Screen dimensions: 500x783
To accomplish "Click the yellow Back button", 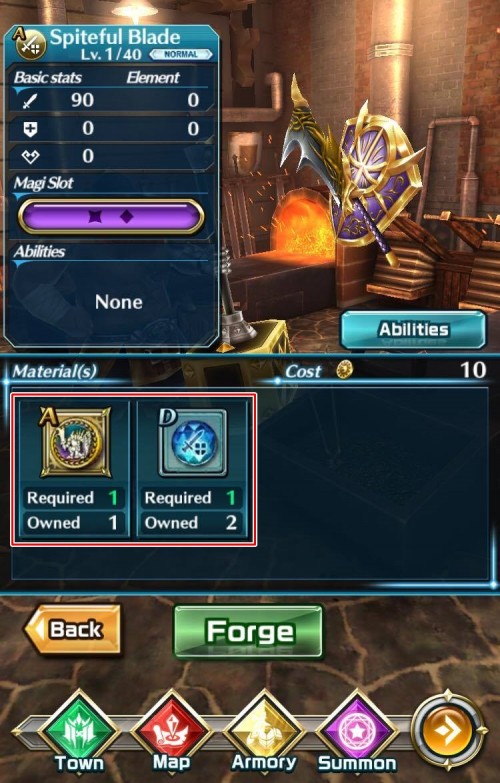I will pyautogui.click(x=73, y=629).
